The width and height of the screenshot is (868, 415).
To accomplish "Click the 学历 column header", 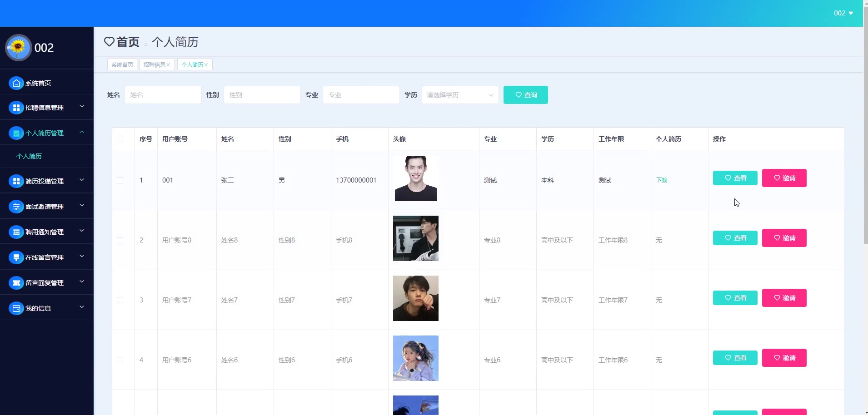I will pos(548,139).
